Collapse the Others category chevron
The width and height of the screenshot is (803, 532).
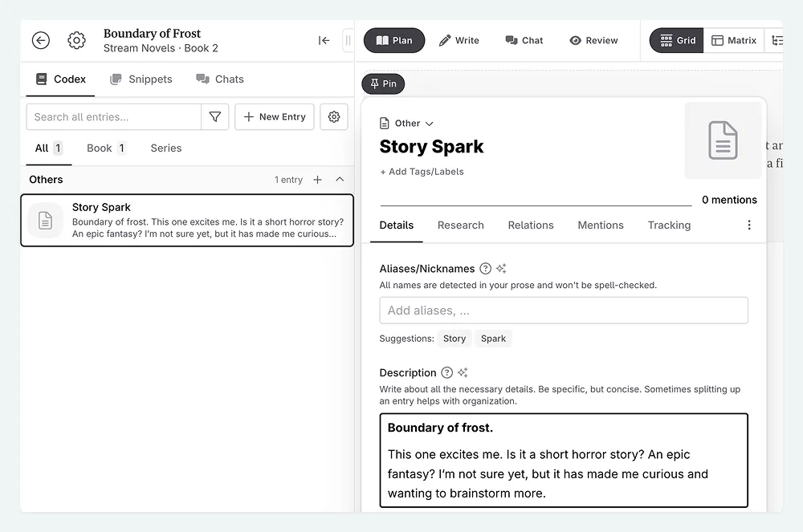coord(340,180)
